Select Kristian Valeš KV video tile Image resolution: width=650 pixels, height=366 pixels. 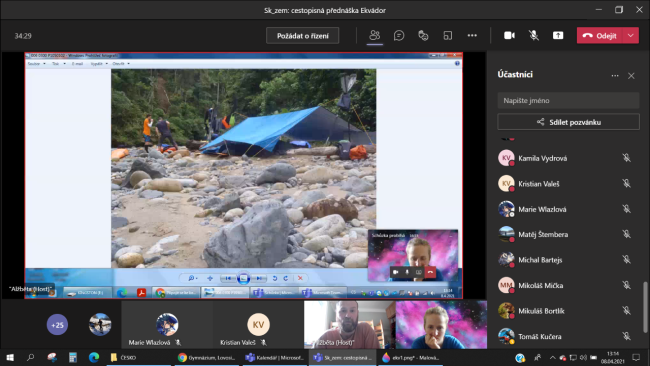point(258,325)
